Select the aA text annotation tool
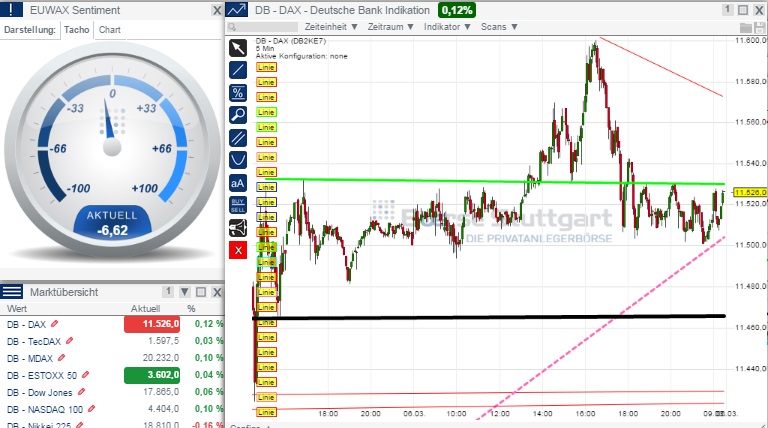Image resolution: width=768 pixels, height=428 pixels. 238,183
